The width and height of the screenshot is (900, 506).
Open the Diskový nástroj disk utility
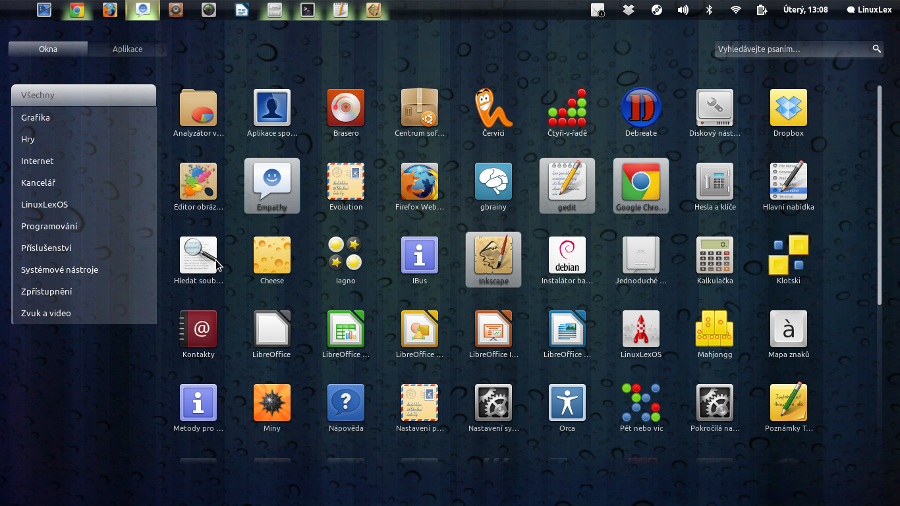pos(715,112)
